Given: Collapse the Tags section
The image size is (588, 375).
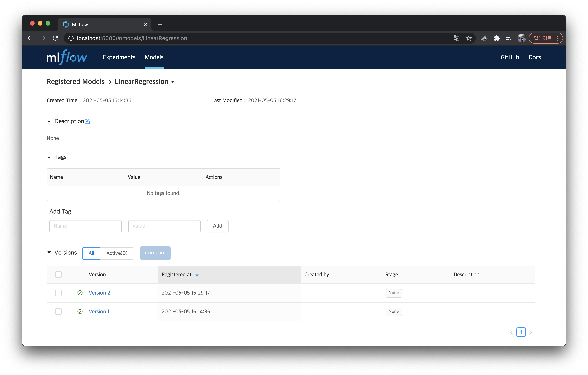Looking at the screenshot, I should click(x=49, y=158).
